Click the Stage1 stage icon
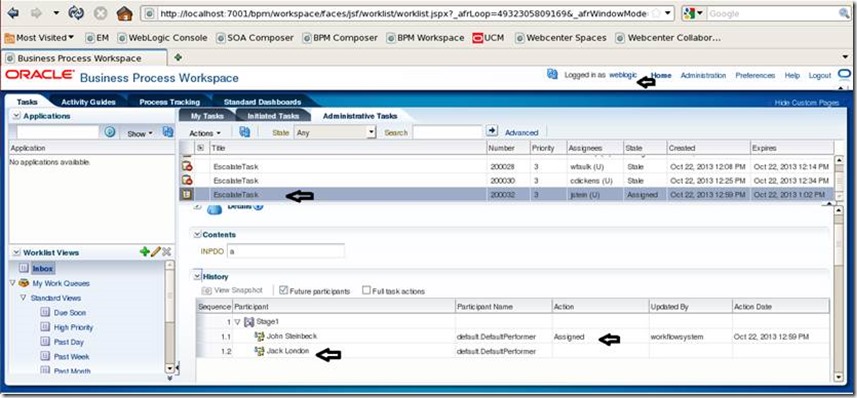857x398 pixels. (x=249, y=322)
